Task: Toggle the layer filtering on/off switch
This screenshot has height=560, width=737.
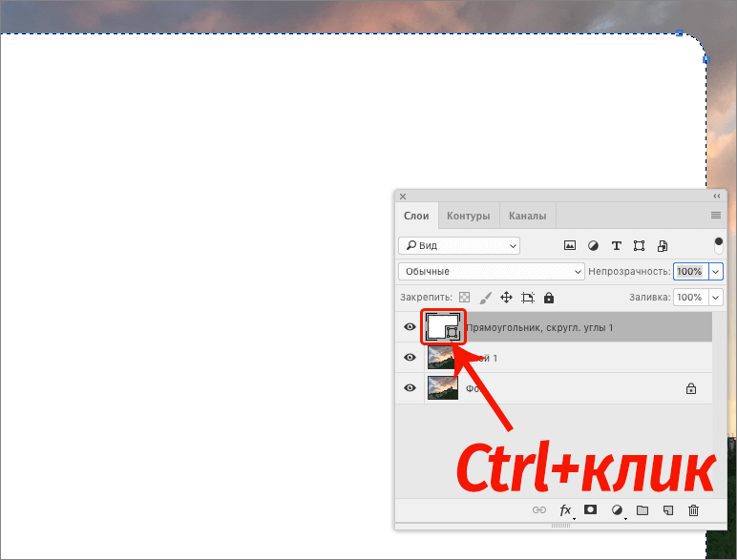Action: (718, 244)
